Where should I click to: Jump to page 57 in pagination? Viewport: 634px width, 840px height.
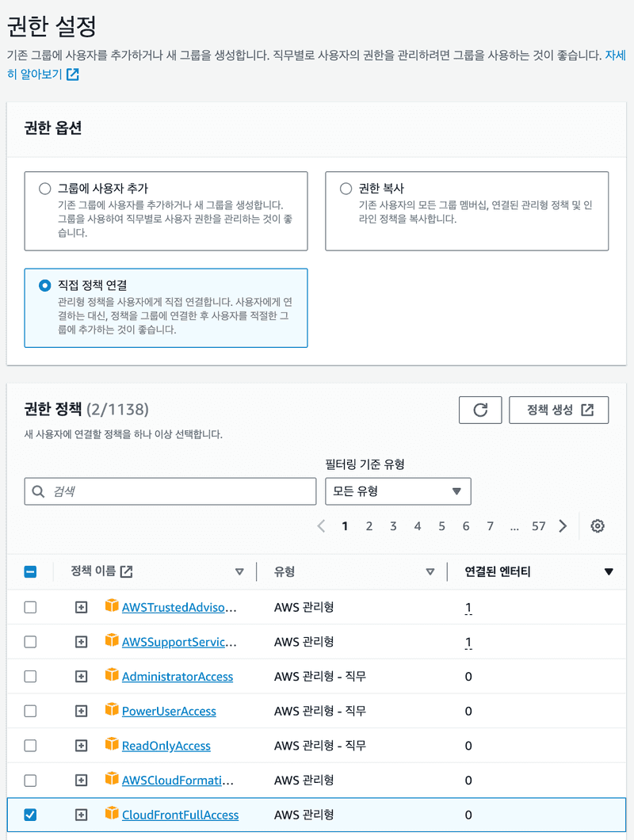coord(539,526)
